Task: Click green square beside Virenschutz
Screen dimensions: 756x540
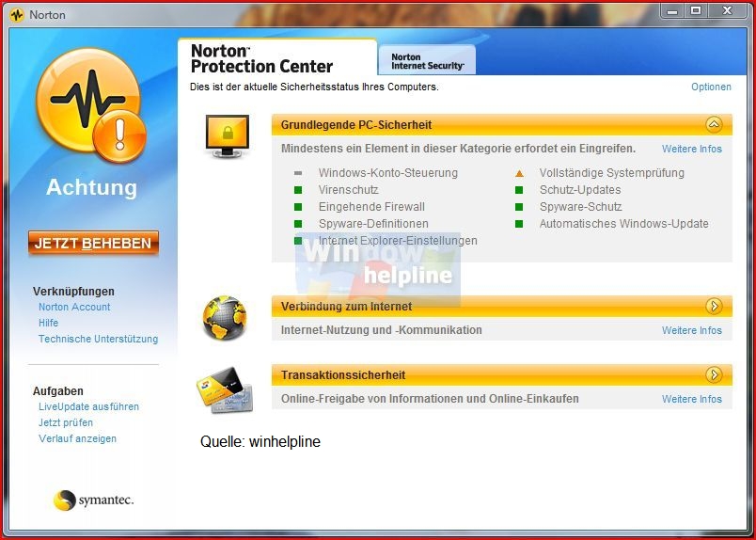Action: (x=298, y=190)
